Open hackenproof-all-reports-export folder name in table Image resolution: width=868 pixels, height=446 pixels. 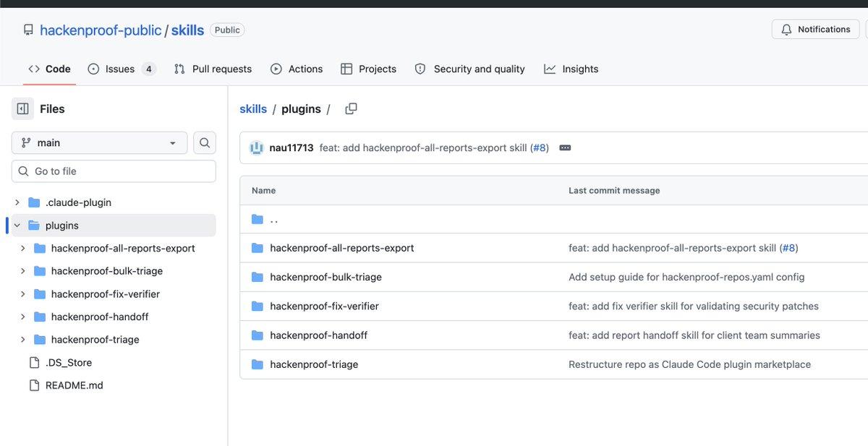[x=342, y=248]
